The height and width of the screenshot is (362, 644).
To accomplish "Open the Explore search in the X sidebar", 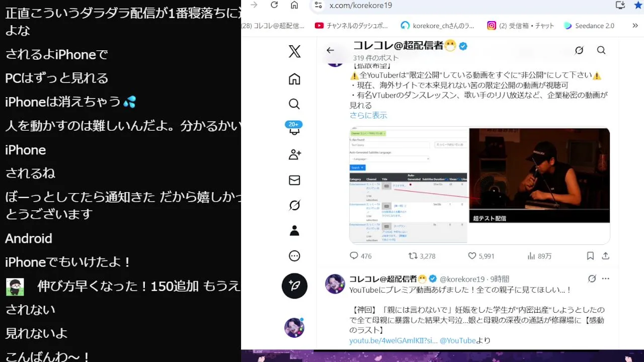I will coord(295,104).
